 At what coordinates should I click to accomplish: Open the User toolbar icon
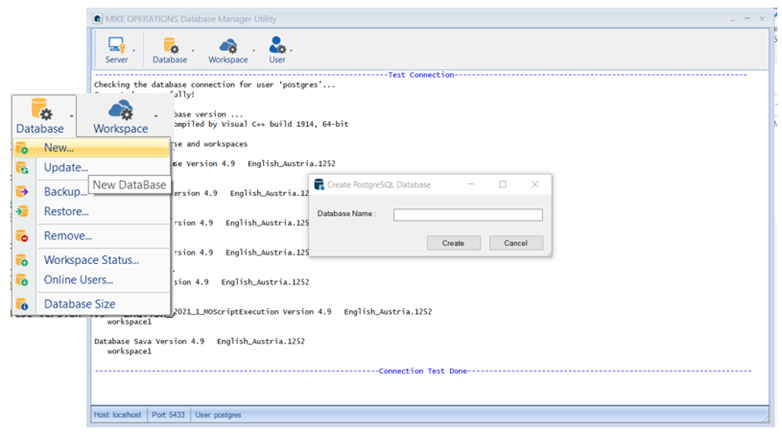click(x=277, y=50)
